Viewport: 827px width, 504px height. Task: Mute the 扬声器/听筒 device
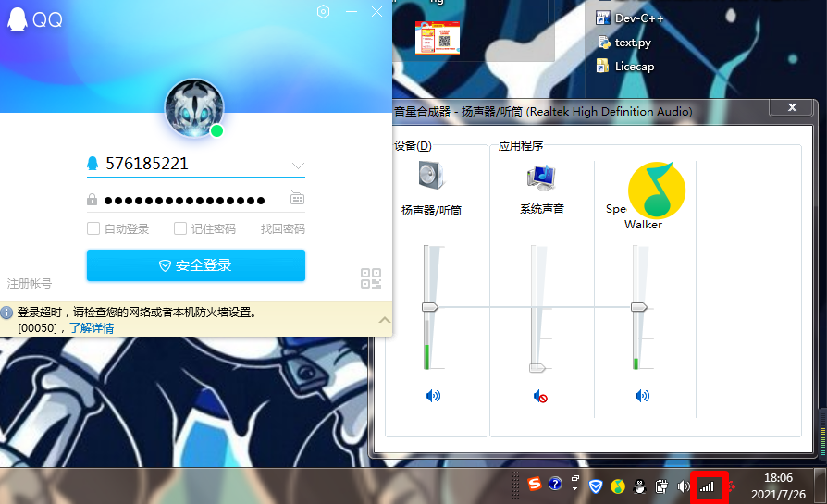tap(433, 396)
